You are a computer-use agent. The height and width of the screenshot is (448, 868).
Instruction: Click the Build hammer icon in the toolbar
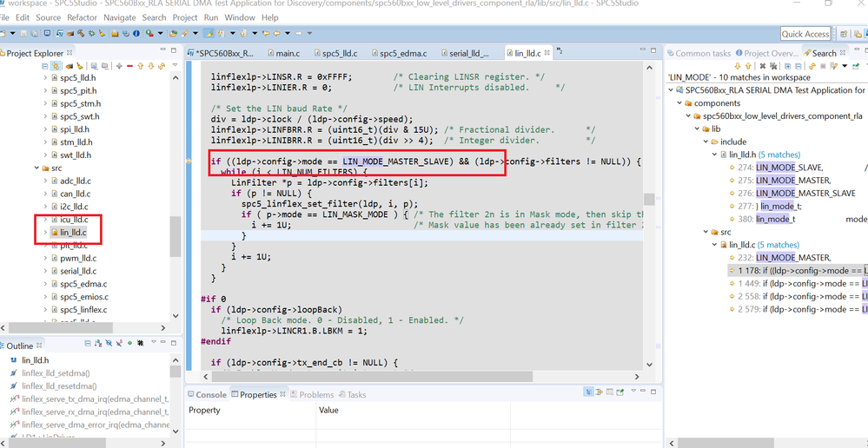pos(80,33)
